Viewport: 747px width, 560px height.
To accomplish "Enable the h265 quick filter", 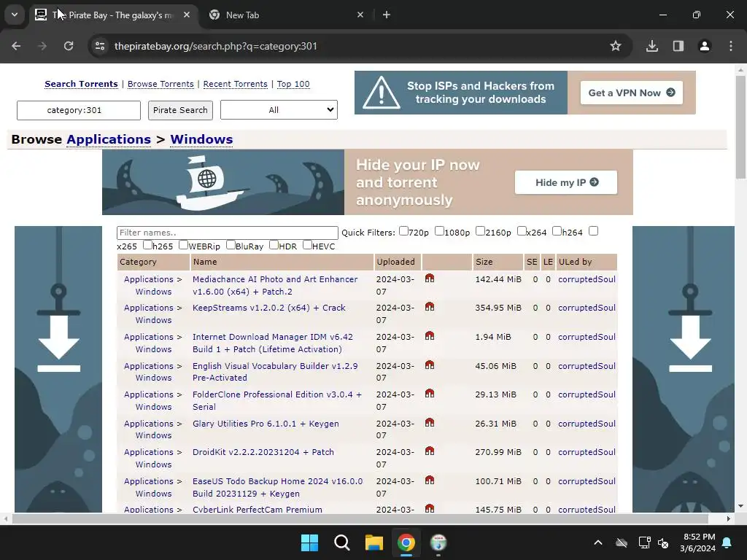I will tap(147, 245).
